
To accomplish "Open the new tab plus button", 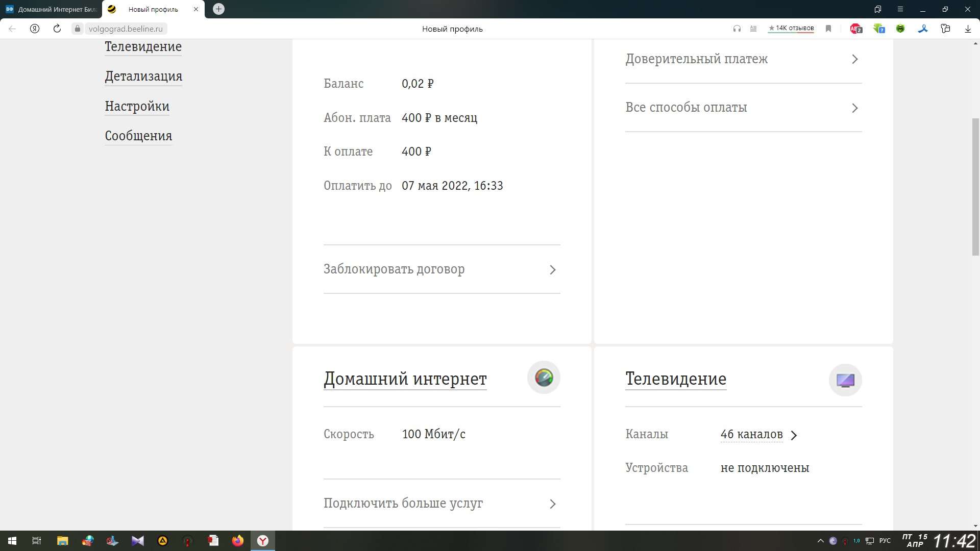I will [x=218, y=9].
